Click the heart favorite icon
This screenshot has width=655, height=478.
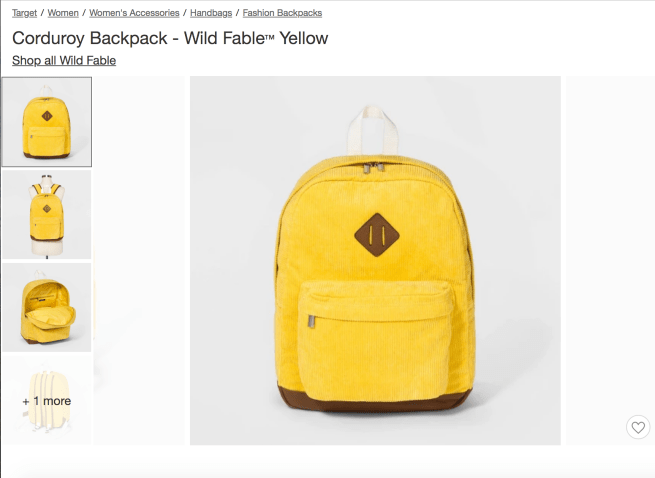[x=638, y=427]
